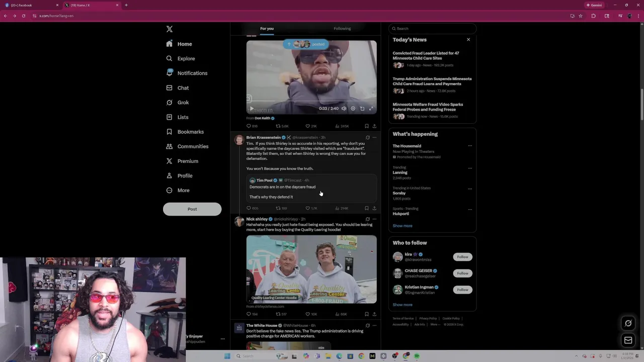Share Nick Shirley's post
Viewport: 644px width, 362px height.
[374, 314]
